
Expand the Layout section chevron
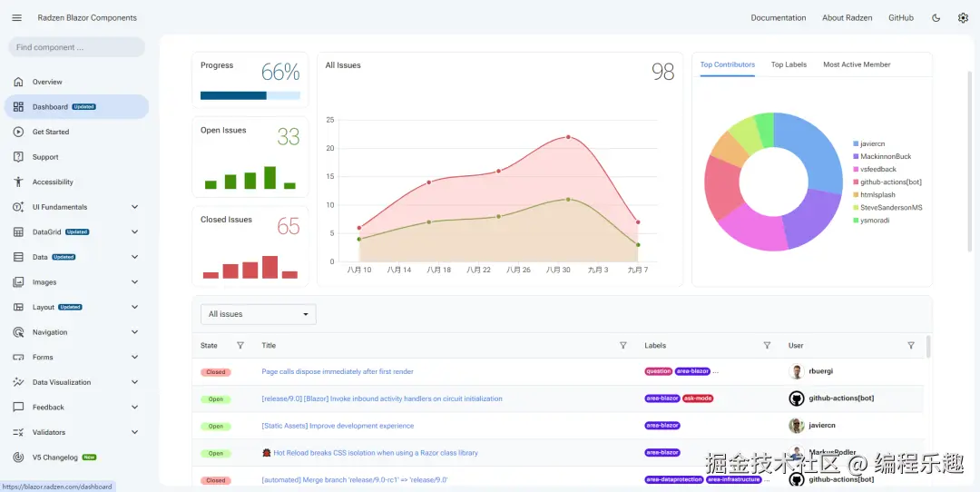coord(134,307)
